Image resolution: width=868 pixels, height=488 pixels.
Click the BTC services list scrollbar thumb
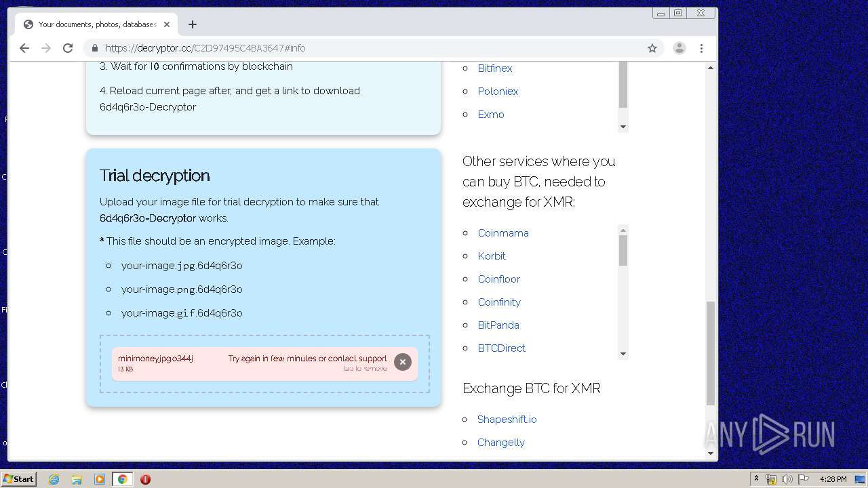pos(623,251)
